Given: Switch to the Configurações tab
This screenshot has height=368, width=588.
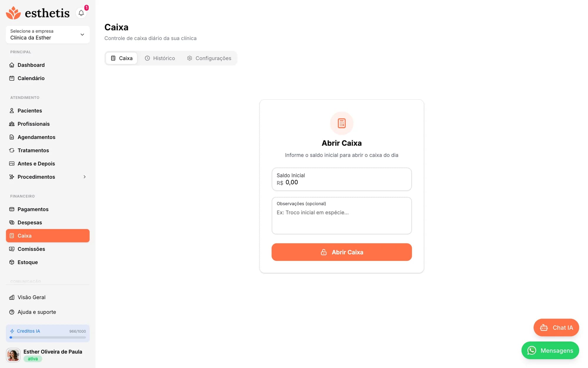Looking at the screenshot, I should [x=209, y=58].
